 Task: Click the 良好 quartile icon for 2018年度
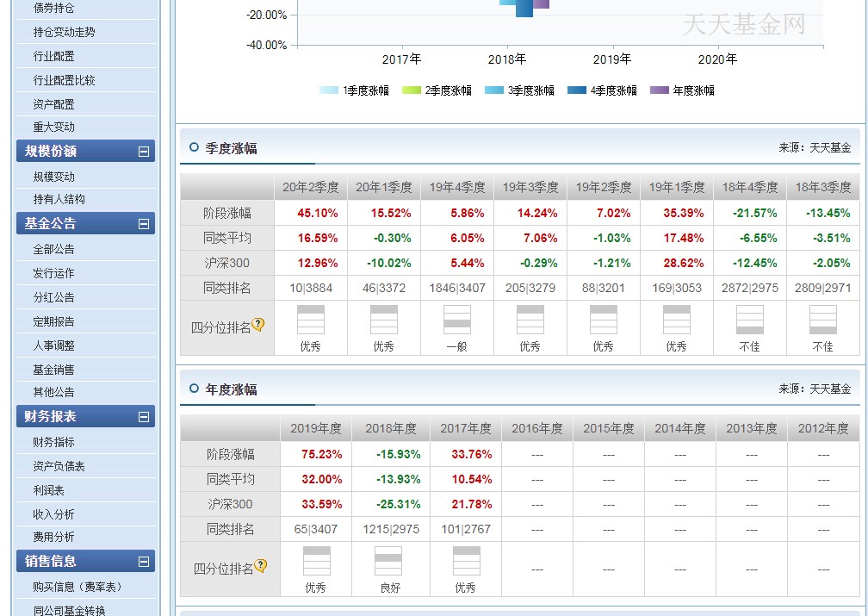pyautogui.click(x=388, y=561)
